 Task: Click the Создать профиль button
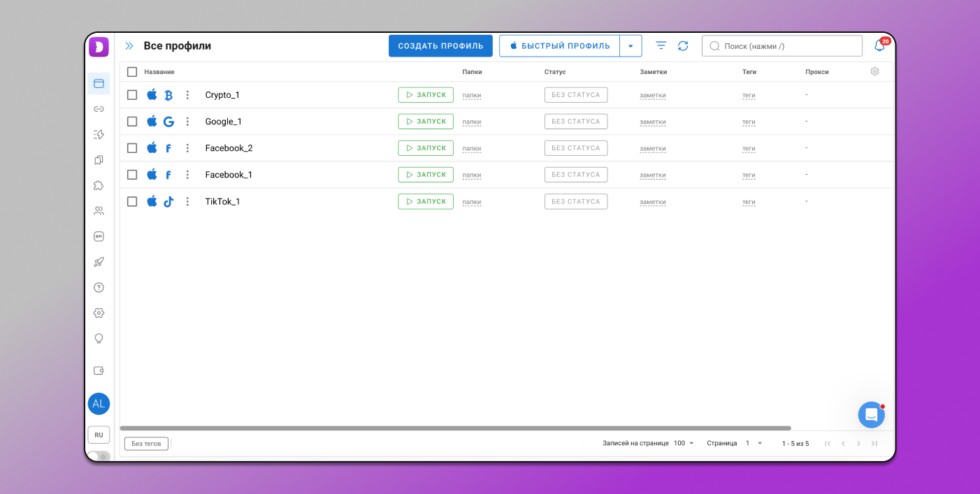[440, 46]
